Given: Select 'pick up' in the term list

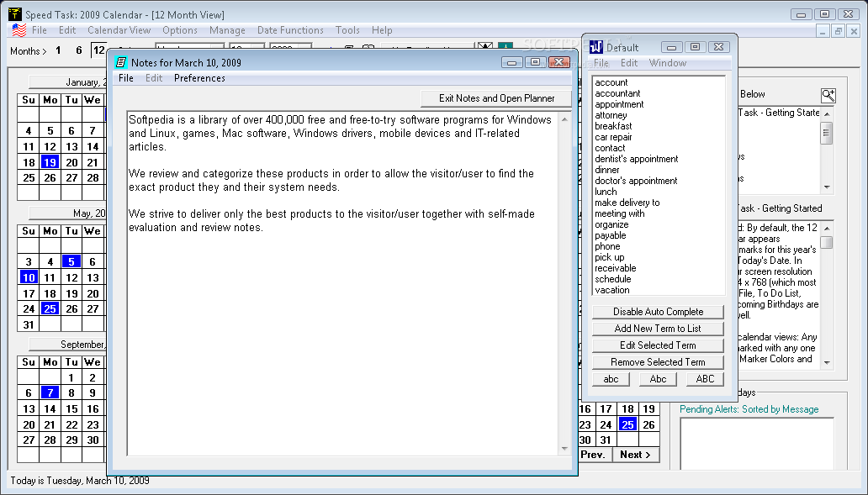Looking at the screenshot, I should point(610,257).
